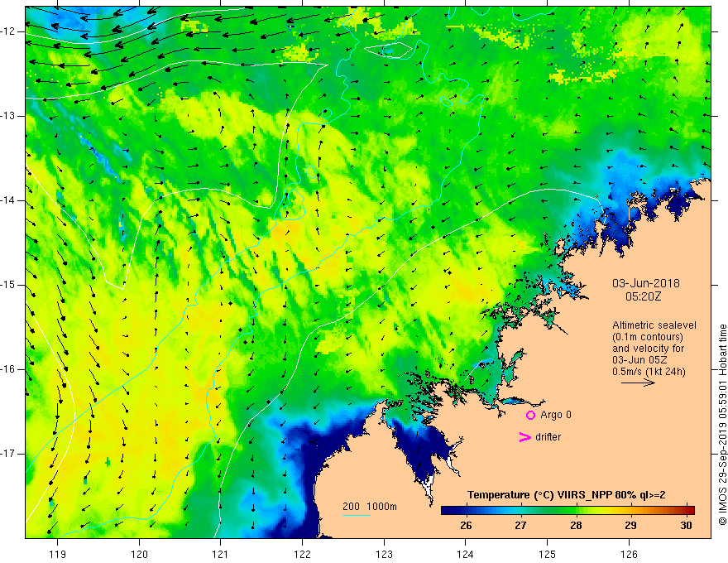Click the cyan 200m isobath legend line
The image size is (728, 563).
[356, 515]
